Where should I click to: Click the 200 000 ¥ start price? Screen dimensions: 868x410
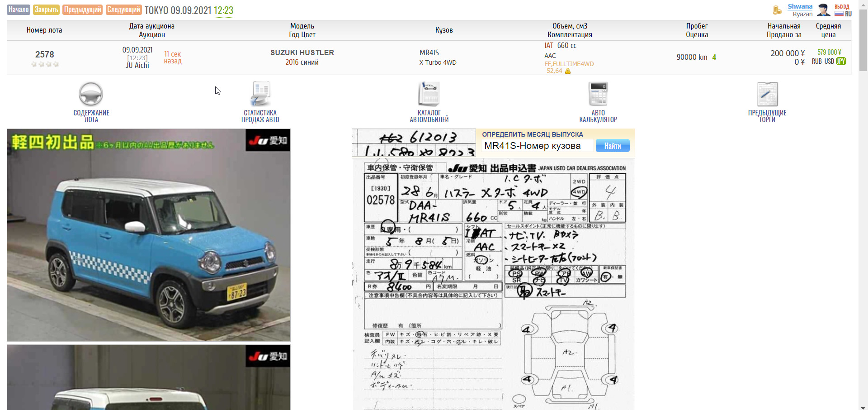coord(788,53)
